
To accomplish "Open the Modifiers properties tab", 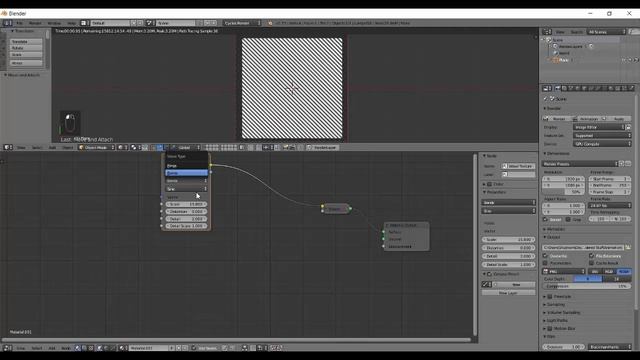I will click(598, 88).
